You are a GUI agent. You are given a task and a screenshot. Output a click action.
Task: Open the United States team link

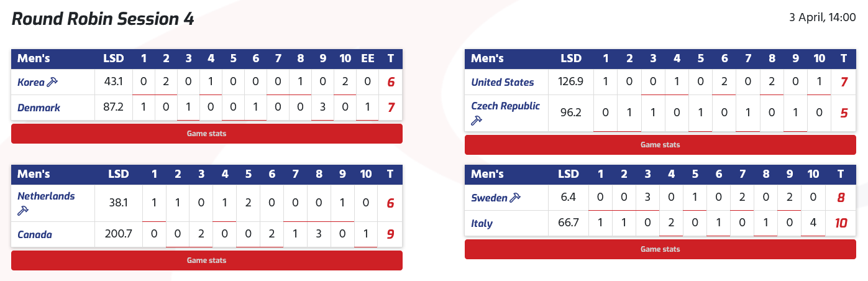tap(503, 82)
